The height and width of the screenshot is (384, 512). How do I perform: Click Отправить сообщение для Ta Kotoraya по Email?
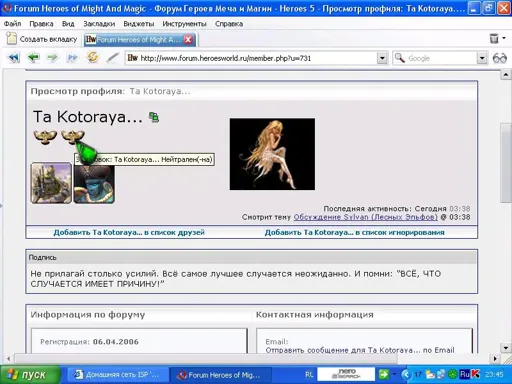360,350
